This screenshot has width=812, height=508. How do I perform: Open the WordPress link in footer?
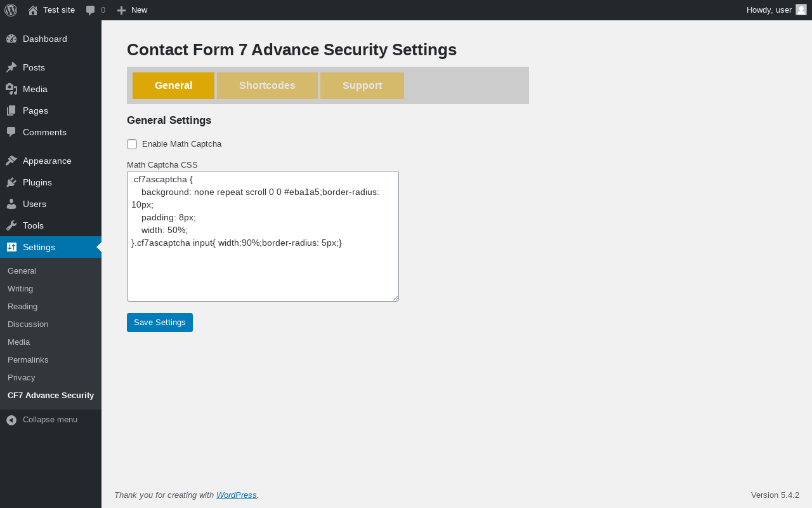point(237,495)
